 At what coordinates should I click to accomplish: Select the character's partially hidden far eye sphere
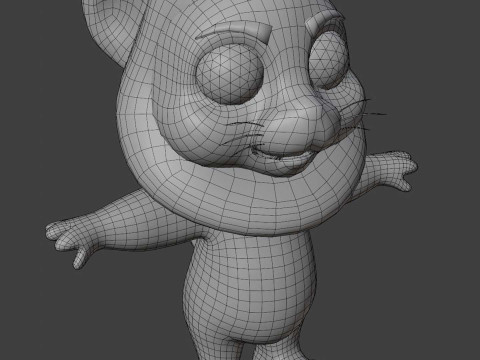point(328,61)
